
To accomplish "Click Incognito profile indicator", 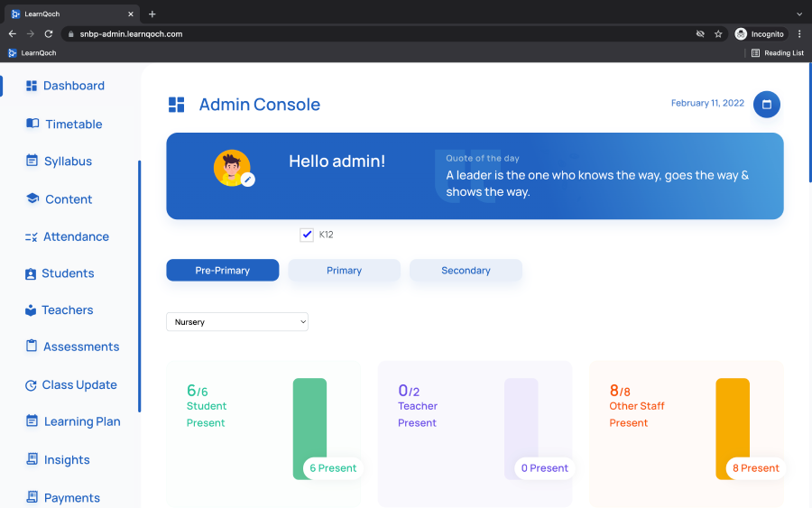I will tap(760, 34).
